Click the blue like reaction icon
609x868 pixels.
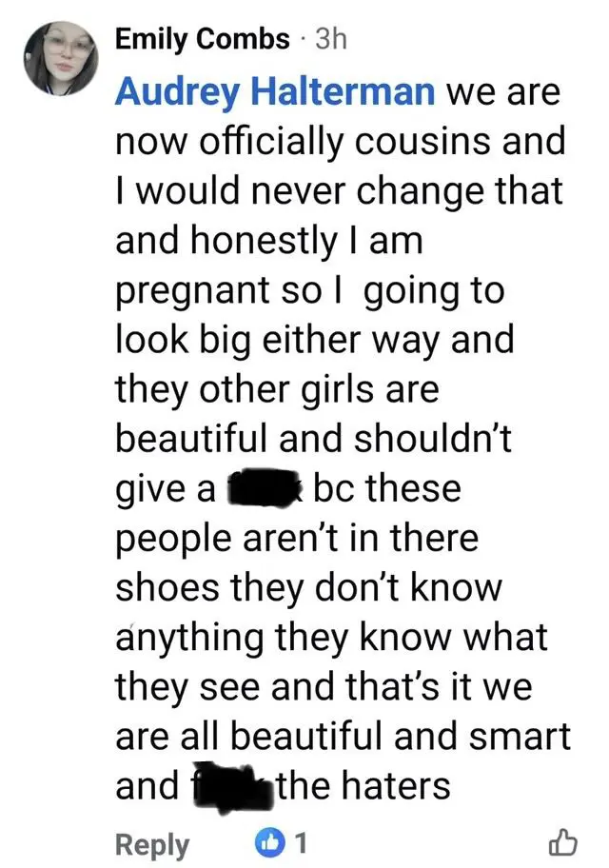(x=270, y=842)
